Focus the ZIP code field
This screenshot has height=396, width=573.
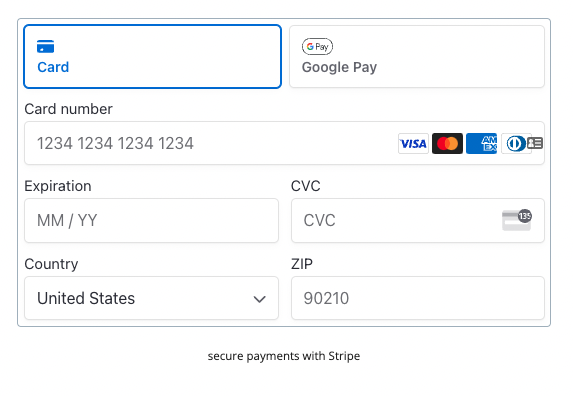418,298
